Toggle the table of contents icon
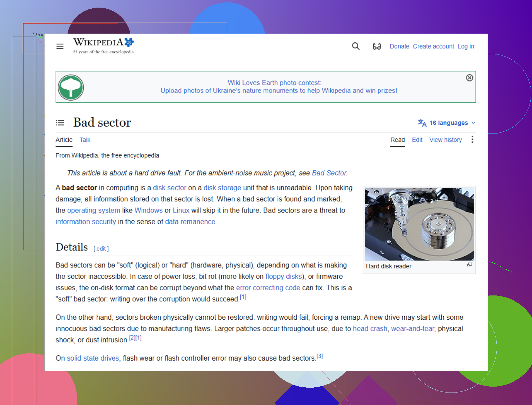This screenshot has height=405, width=532. 60,123
